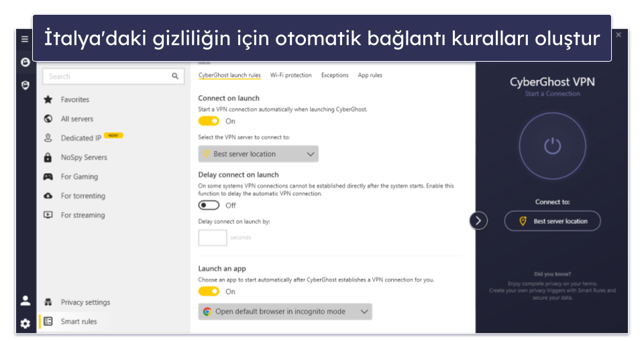Turn off Launch an app toggle
The height and width of the screenshot is (342, 644).
click(209, 292)
